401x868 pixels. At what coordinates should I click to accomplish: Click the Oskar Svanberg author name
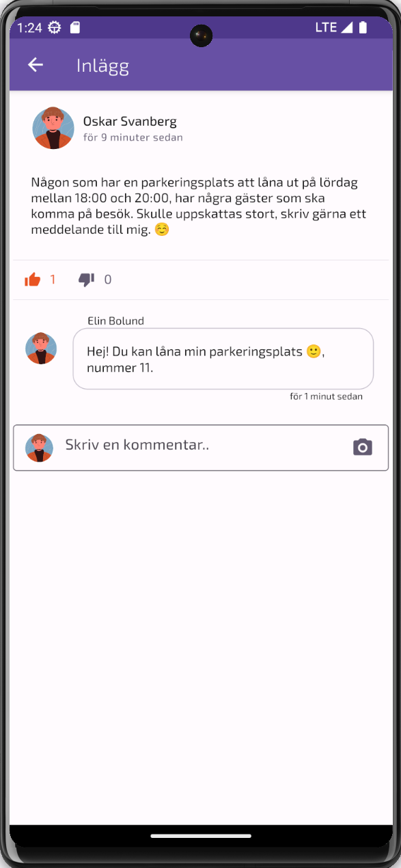point(130,122)
